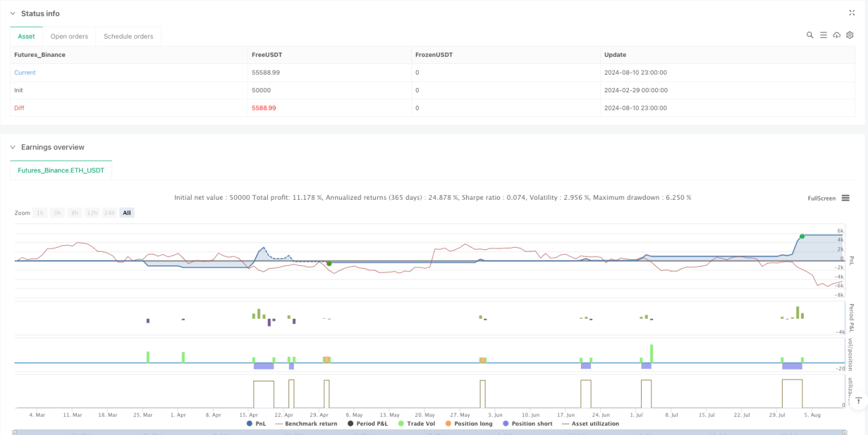The width and height of the screenshot is (868, 435).
Task: Click the Current row link
Action: click(x=25, y=72)
